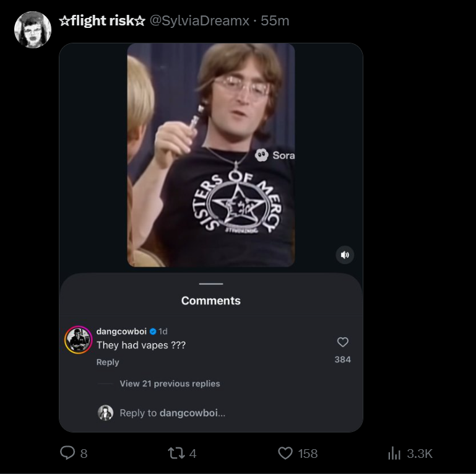476x474 pixels.
Task: Like dangcowboi's comment with the heart
Action: click(x=342, y=342)
